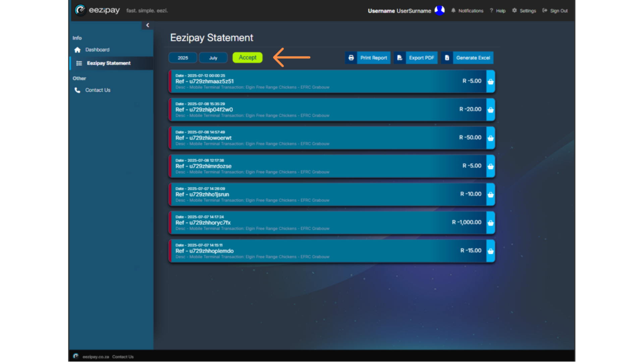Click basket icon on transaction u729zhhoplemdo
The width and height of the screenshot is (644, 362).
491,251
